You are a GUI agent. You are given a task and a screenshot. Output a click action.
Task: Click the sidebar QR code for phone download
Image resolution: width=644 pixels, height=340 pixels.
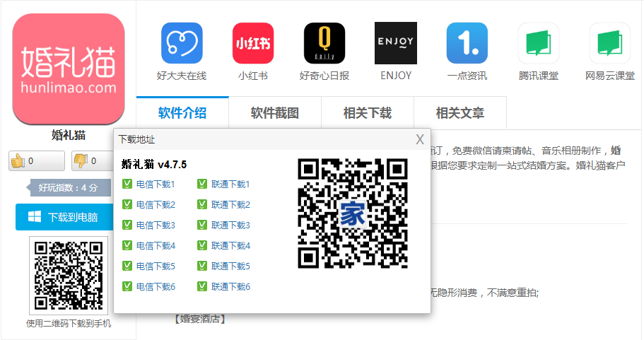pyautogui.click(x=69, y=276)
